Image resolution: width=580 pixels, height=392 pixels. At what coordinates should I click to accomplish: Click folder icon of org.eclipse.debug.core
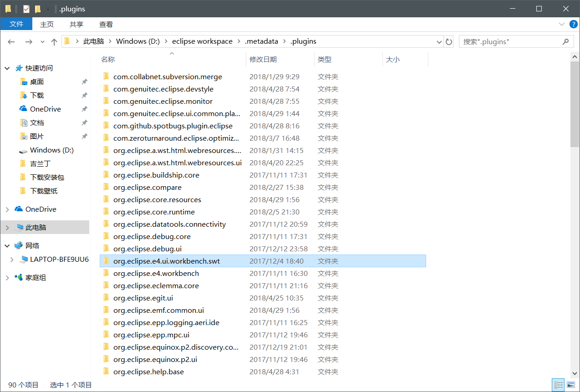(106, 237)
